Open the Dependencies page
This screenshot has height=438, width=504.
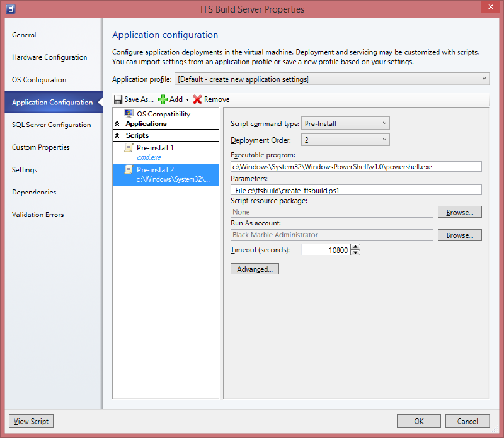coord(34,192)
